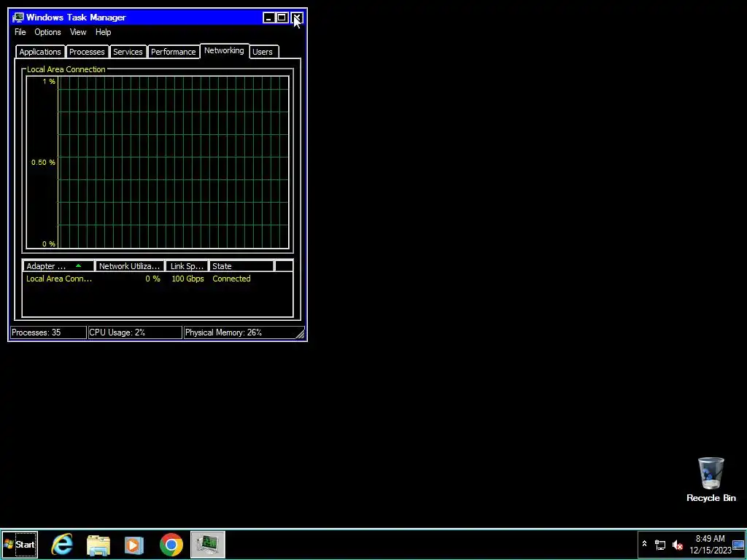The width and height of the screenshot is (747, 560).
Task: Click the 0 % network utilization cell
Action: tap(153, 279)
